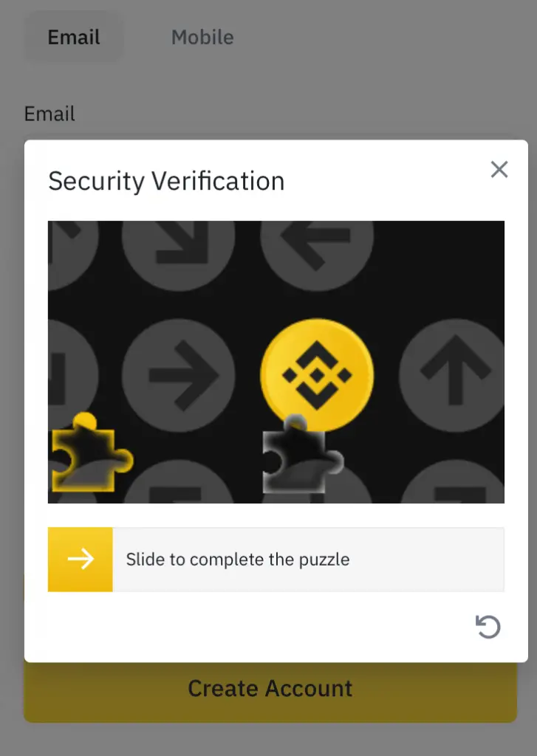Click the up arrow circle in image
This screenshot has height=756, width=537.
(x=454, y=375)
